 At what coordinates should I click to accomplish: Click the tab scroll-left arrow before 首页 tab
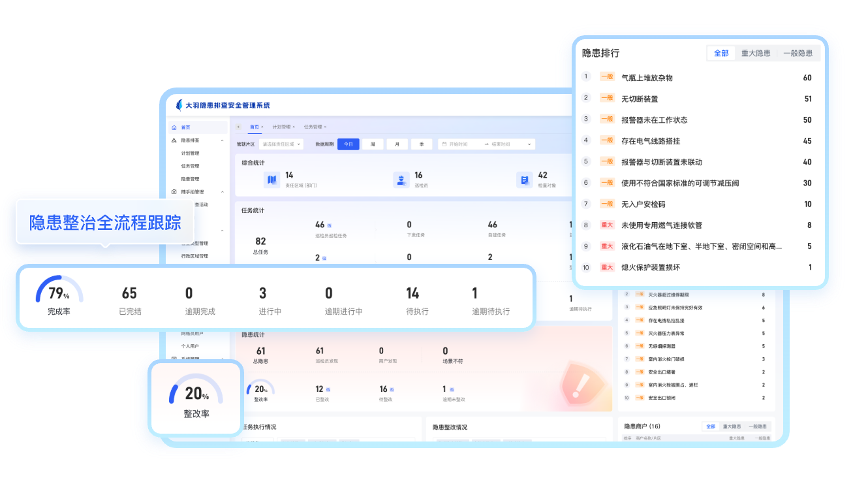click(x=238, y=127)
